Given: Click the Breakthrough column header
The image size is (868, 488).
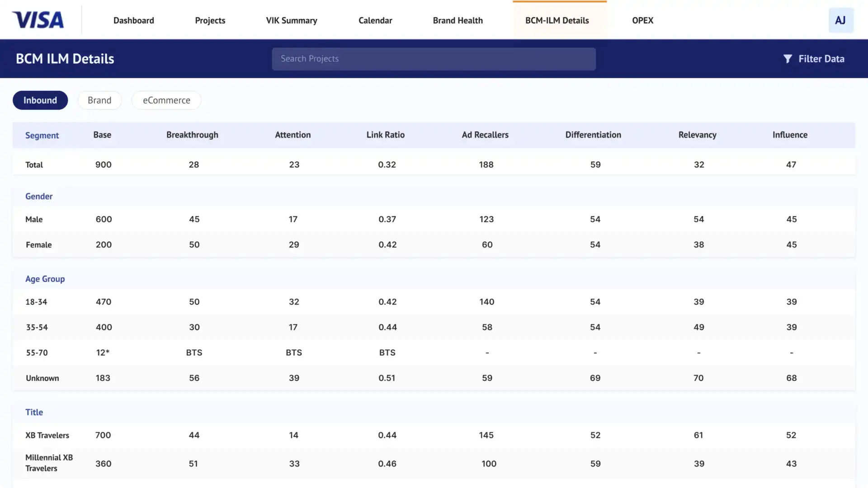Looking at the screenshot, I should [191, 135].
